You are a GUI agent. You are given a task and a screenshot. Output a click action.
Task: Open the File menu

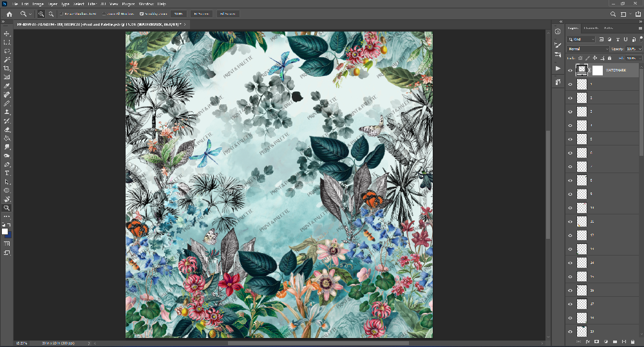[x=15, y=4]
